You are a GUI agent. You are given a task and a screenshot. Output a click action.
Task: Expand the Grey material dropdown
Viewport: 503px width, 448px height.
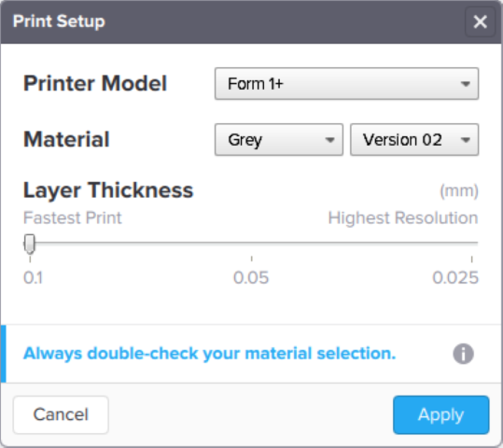pos(279,140)
